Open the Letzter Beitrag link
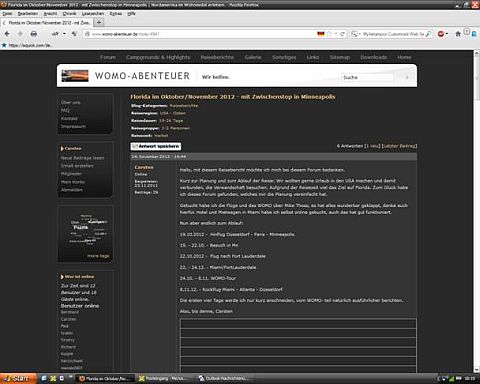 tap(399, 146)
